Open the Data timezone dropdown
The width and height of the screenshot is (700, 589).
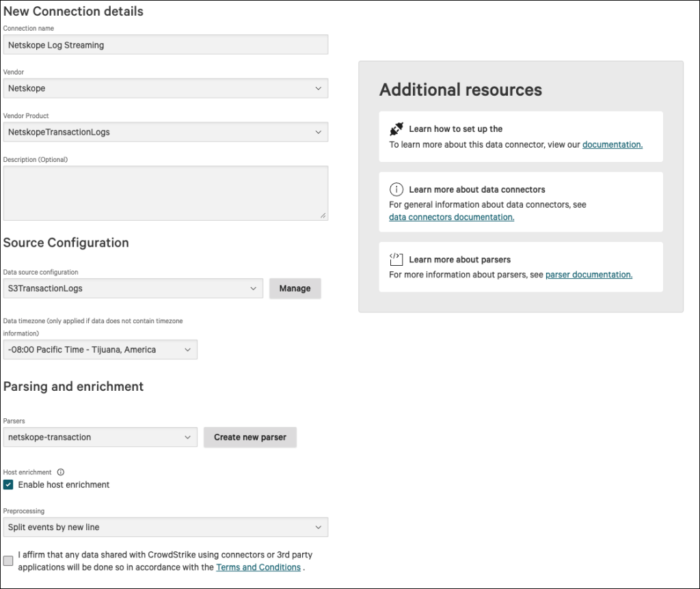(100, 350)
